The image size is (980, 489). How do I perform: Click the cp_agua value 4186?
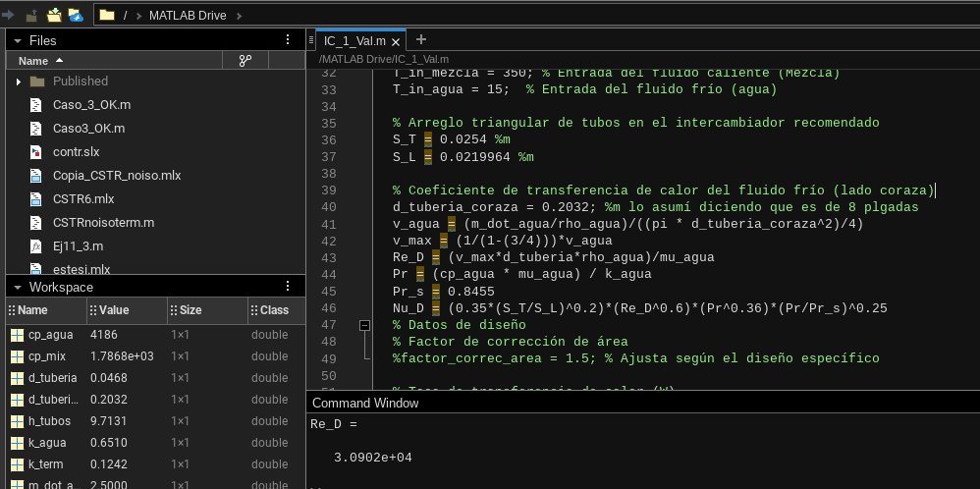coord(104,335)
